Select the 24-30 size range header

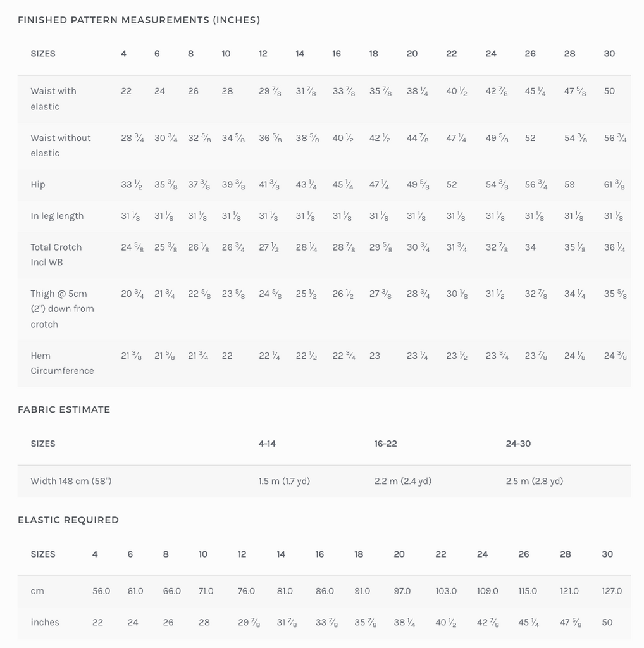click(x=518, y=444)
